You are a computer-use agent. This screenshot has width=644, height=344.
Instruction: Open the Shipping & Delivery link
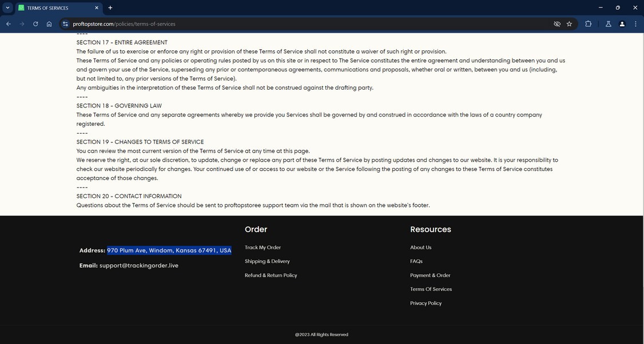(x=267, y=262)
